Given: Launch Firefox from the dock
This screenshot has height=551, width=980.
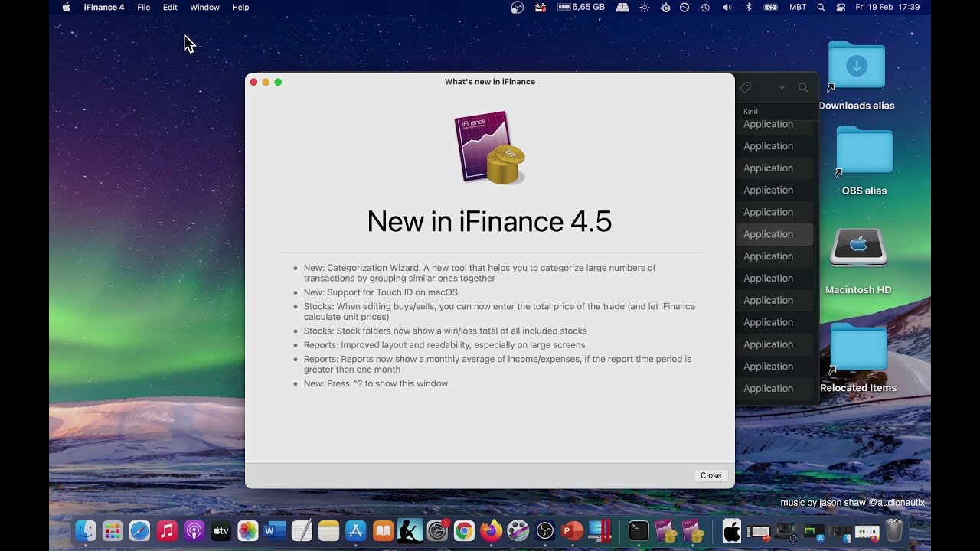Looking at the screenshot, I should click(x=491, y=530).
